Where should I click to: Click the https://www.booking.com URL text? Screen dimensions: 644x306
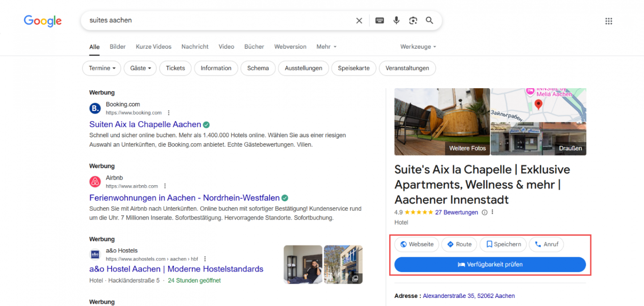pyautogui.click(x=134, y=113)
